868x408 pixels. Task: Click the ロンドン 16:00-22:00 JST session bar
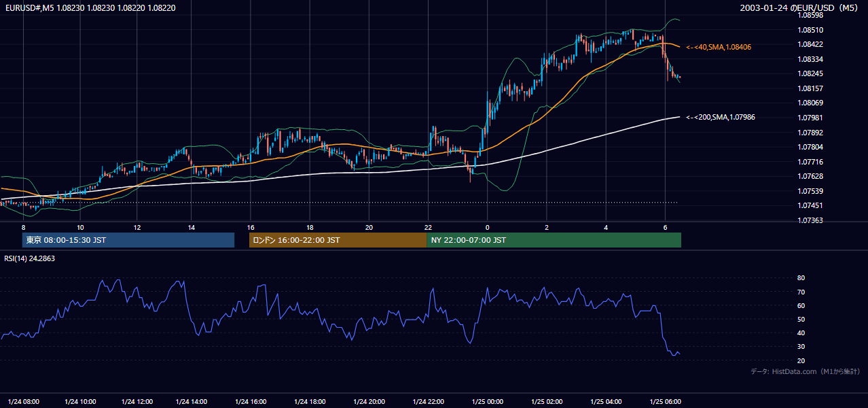coord(338,240)
